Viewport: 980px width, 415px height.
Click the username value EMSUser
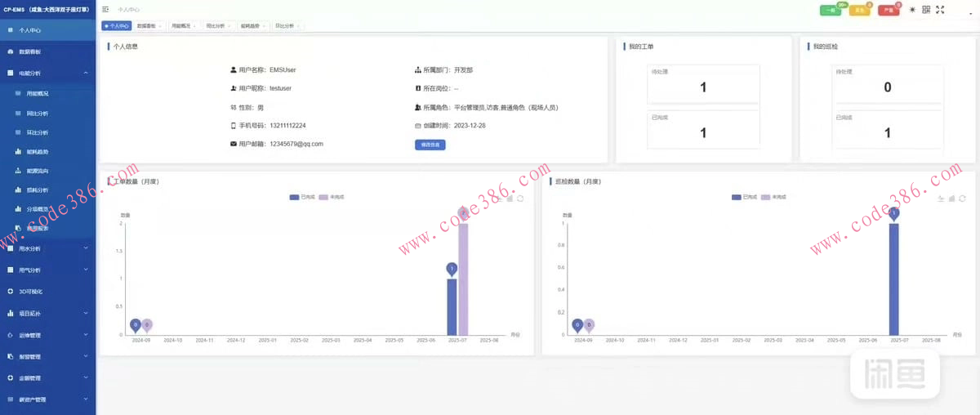point(283,70)
